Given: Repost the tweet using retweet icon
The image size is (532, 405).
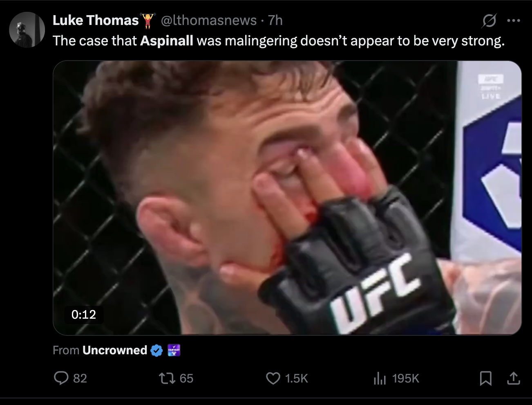Looking at the screenshot, I should (167, 378).
